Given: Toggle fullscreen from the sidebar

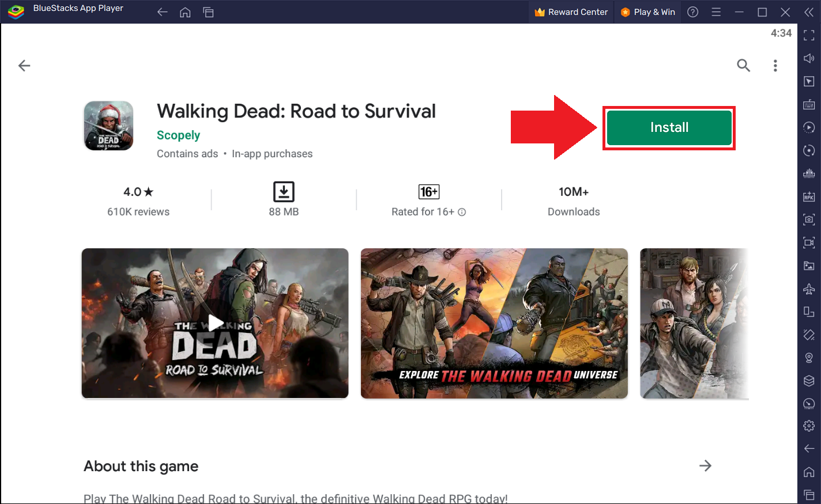Looking at the screenshot, I should (809, 35).
